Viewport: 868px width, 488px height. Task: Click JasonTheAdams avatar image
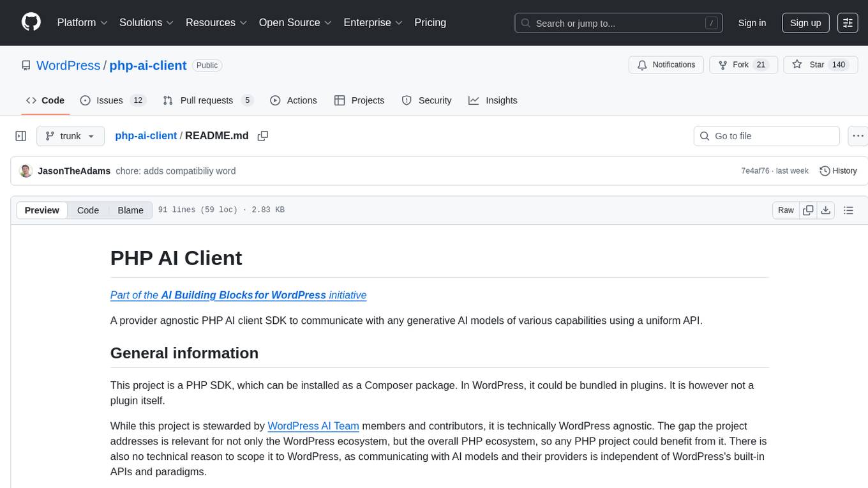pos(26,171)
